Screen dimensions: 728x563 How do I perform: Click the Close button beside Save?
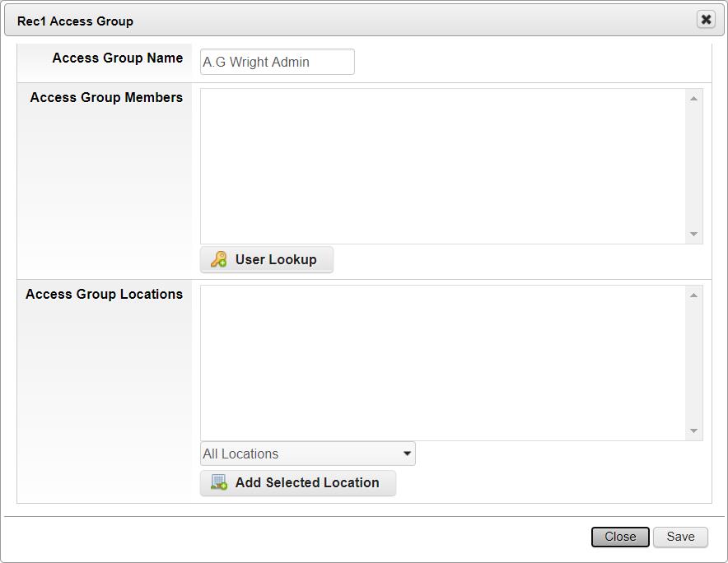pyautogui.click(x=620, y=537)
